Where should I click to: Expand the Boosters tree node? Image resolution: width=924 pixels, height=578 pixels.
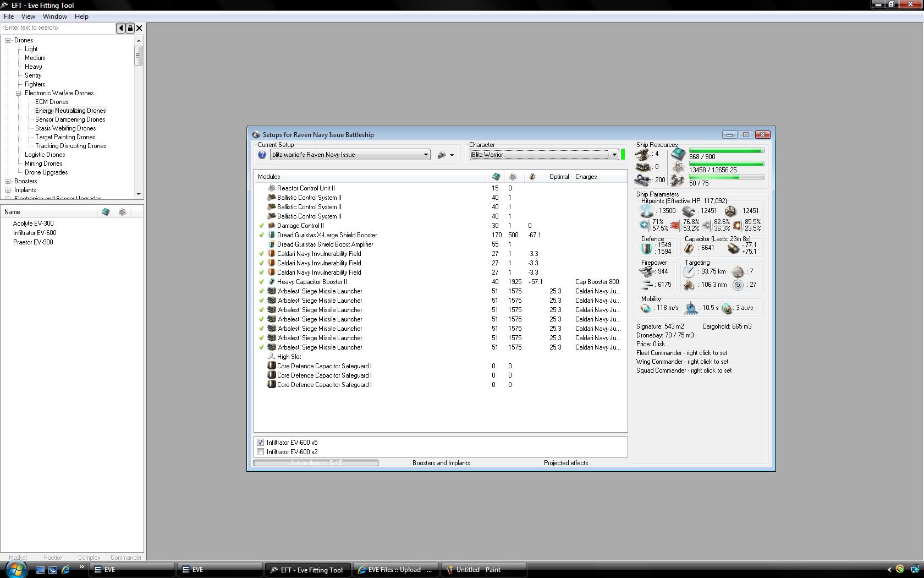pyautogui.click(x=8, y=181)
